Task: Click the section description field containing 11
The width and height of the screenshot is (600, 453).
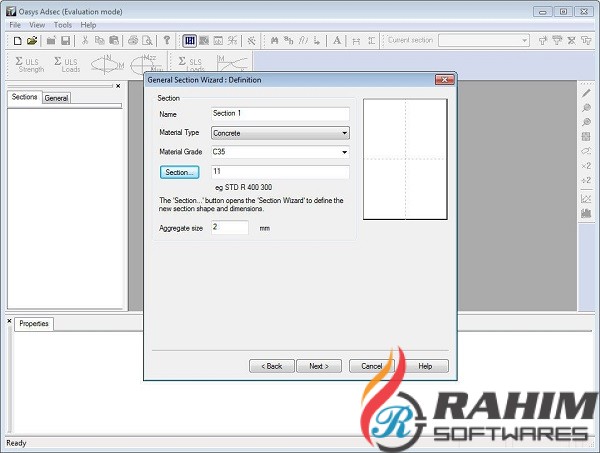Action: point(280,172)
